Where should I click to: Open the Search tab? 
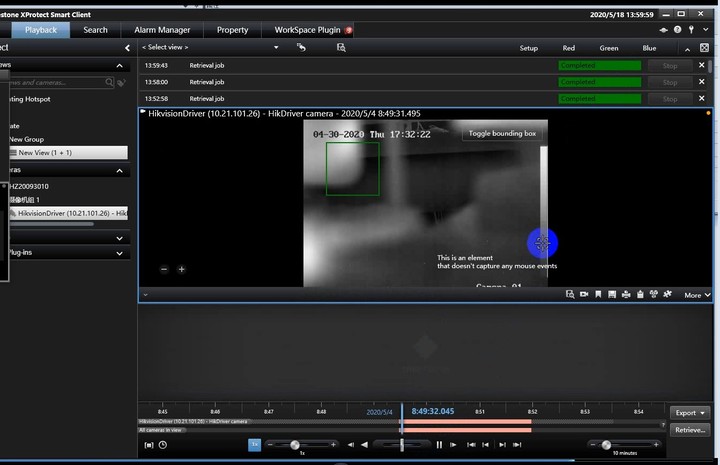(96, 30)
